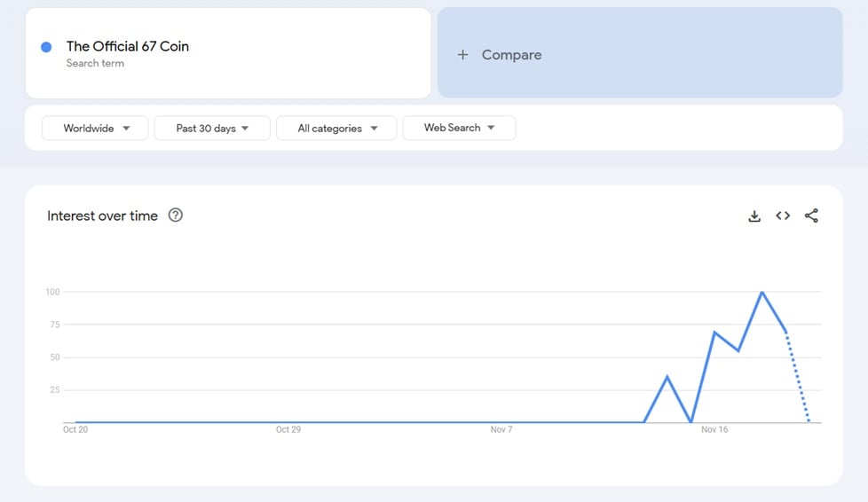Click the Oct 29 date axis label
The image size is (868, 502).
point(288,429)
